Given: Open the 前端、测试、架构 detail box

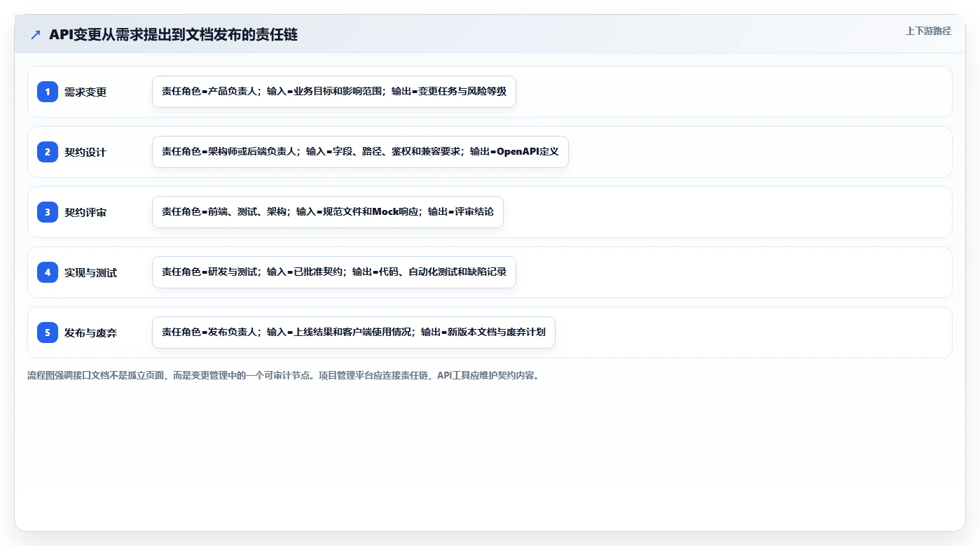Looking at the screenshot, I should (x=328, y=212).
